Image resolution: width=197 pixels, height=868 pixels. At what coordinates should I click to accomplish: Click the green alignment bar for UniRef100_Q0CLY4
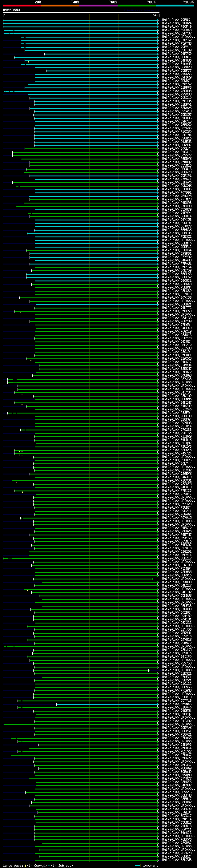(91, 149)
